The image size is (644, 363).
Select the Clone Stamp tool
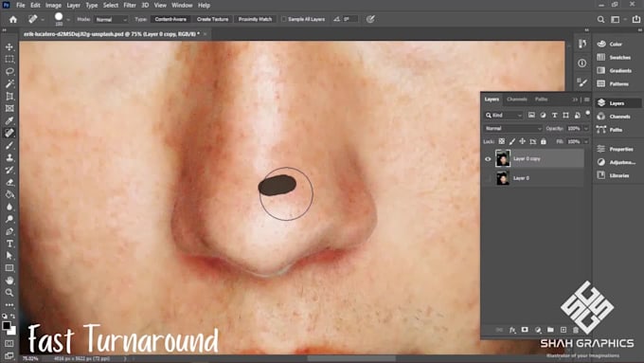point(9,158)
